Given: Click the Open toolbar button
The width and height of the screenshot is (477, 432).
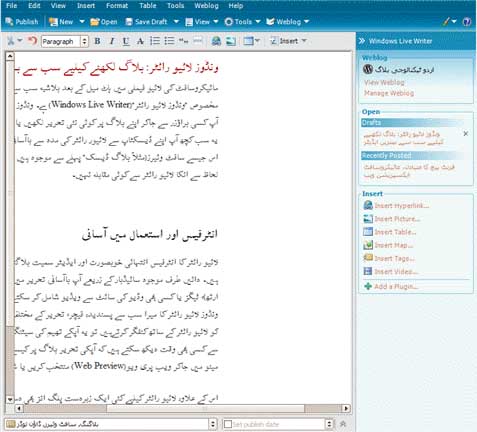Looking at the screenshot, I should (104, 22).
